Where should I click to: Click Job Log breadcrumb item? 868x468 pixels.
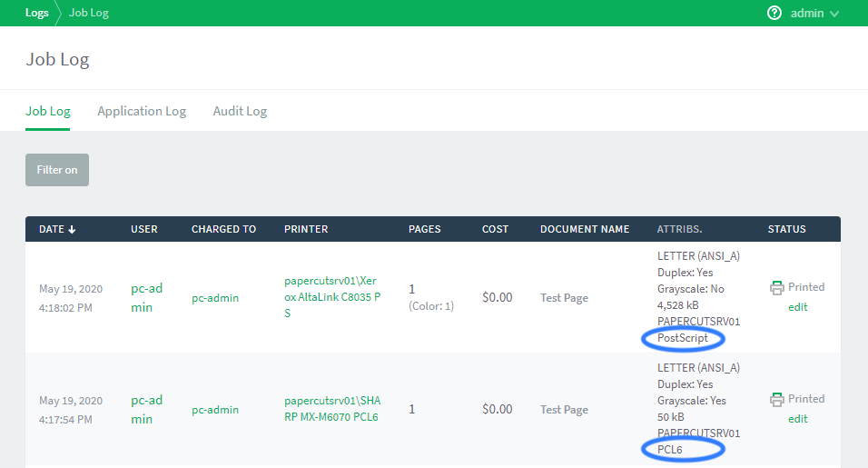(x=89, y=13)
